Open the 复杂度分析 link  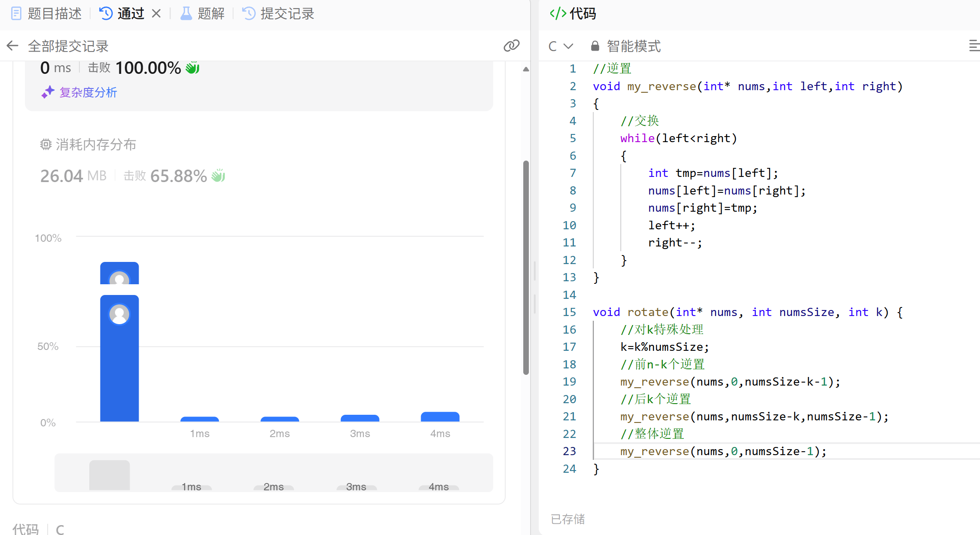(x=88, y=92)
